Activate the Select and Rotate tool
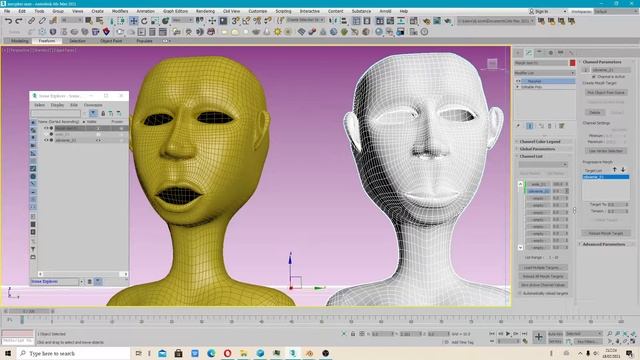This screenshot has width=640, height=360. click(x=144, y=20)
